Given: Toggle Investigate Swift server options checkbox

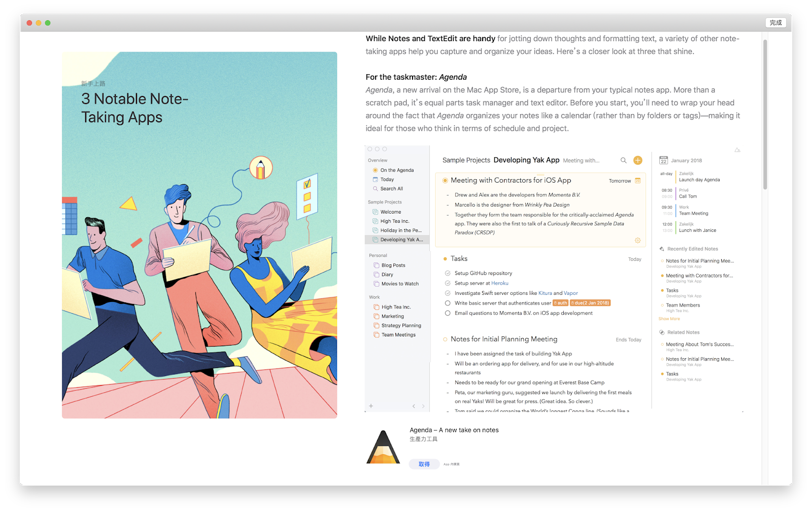Looking at the screenshot, I should pyautogui.click(x=448, y=293).
